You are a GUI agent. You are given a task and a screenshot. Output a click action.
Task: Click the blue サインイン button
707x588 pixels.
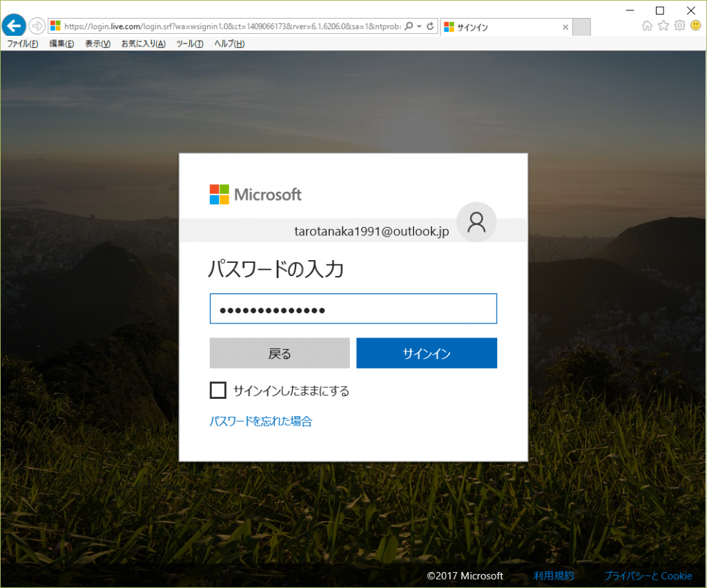427,353
